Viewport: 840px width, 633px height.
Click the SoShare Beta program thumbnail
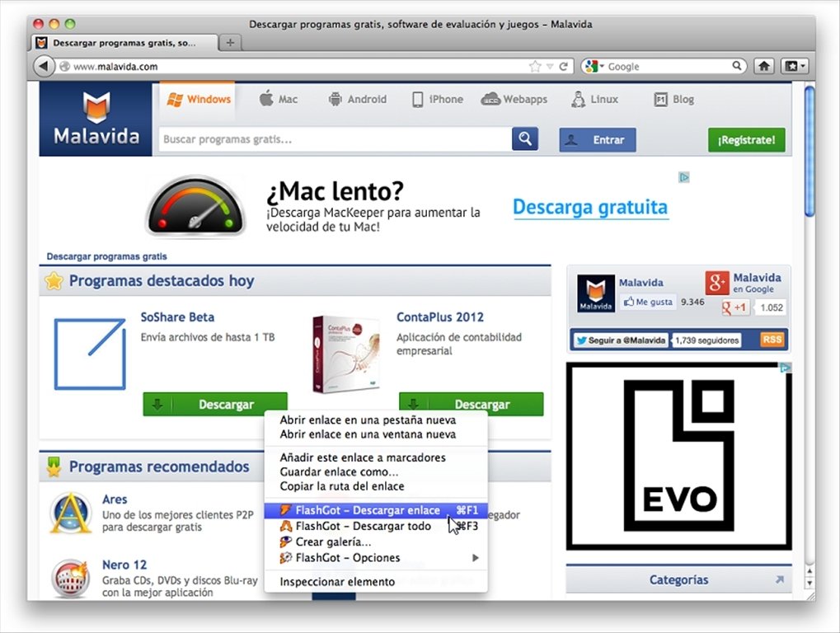90,354
